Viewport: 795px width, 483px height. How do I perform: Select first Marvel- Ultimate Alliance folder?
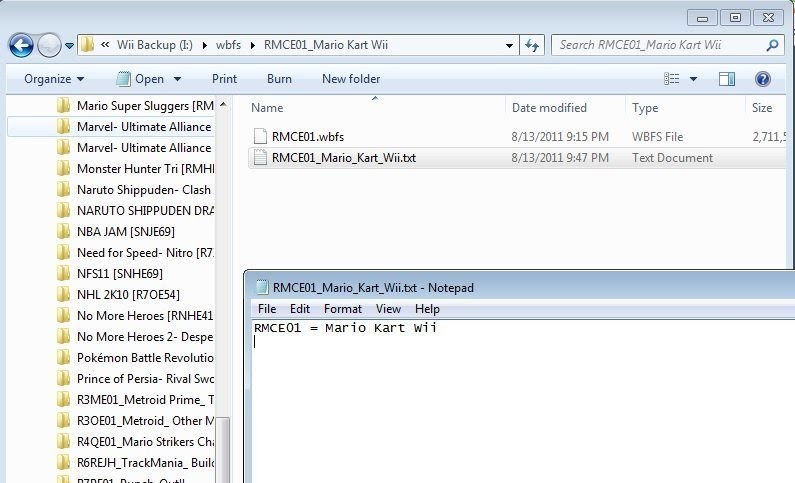[x=144, y=127]
